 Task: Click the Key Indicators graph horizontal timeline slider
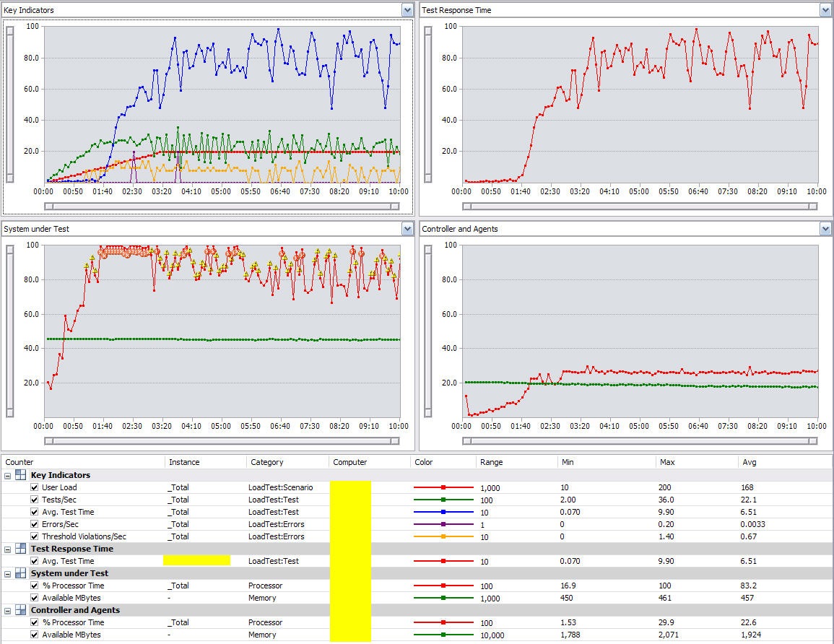222,206
